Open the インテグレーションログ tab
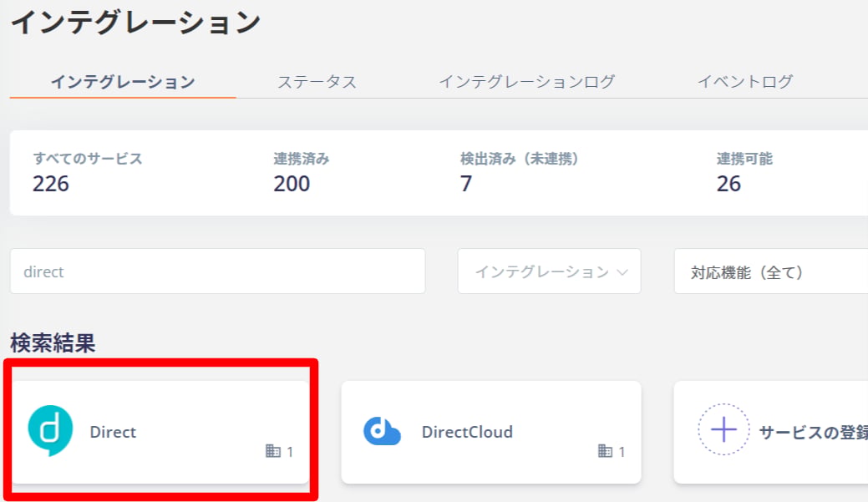 (x=526, y=82)
